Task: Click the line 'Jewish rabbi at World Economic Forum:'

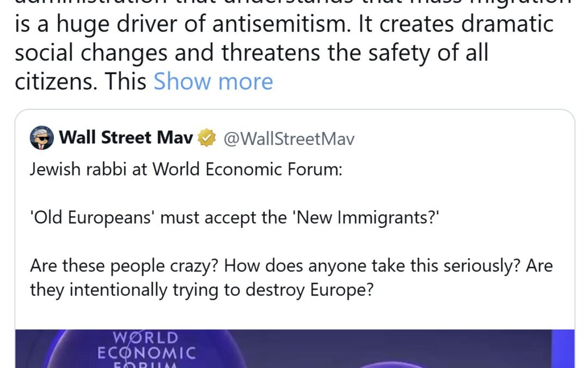Action: 186,170
